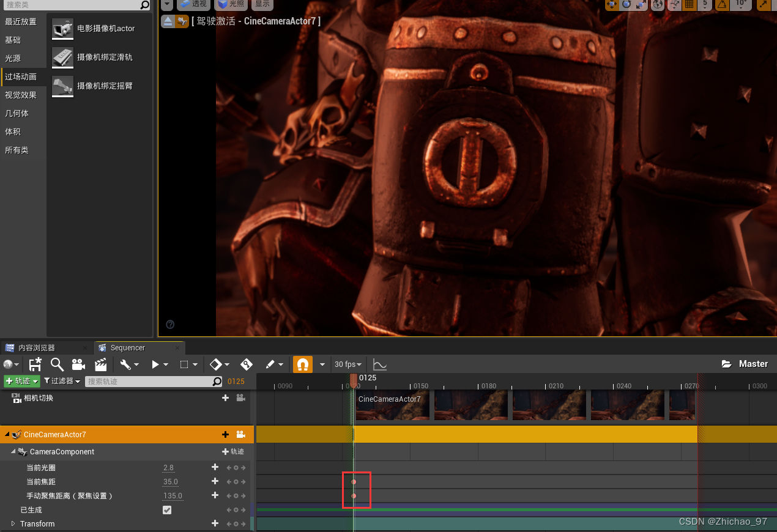Open the wrench actions dropdown
The image size is (777, 532).
point(128,364)
